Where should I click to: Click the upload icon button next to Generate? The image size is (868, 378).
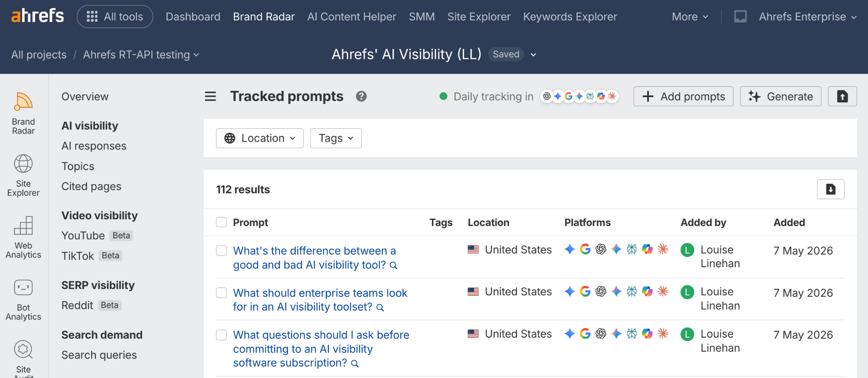pos(842,96)
